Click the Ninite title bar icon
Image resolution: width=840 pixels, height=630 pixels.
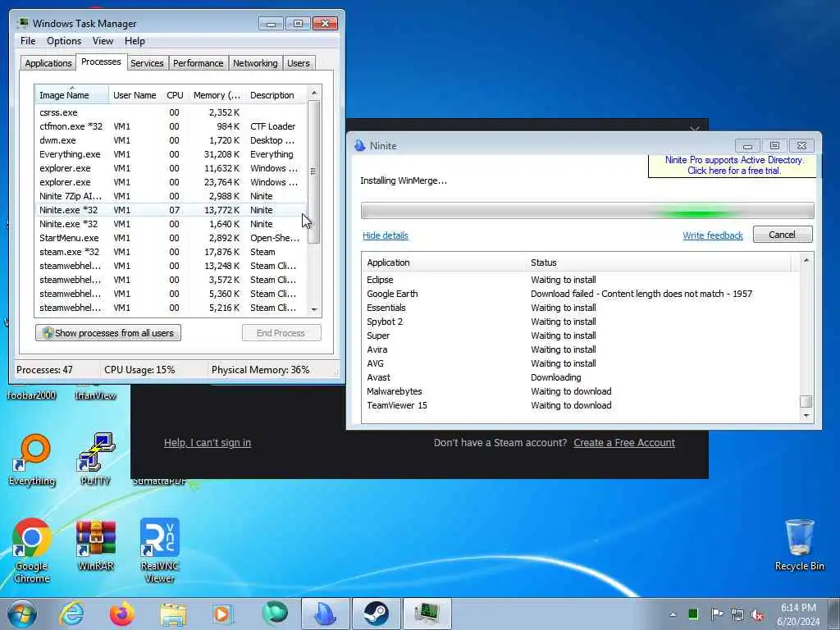coord(360,145)
